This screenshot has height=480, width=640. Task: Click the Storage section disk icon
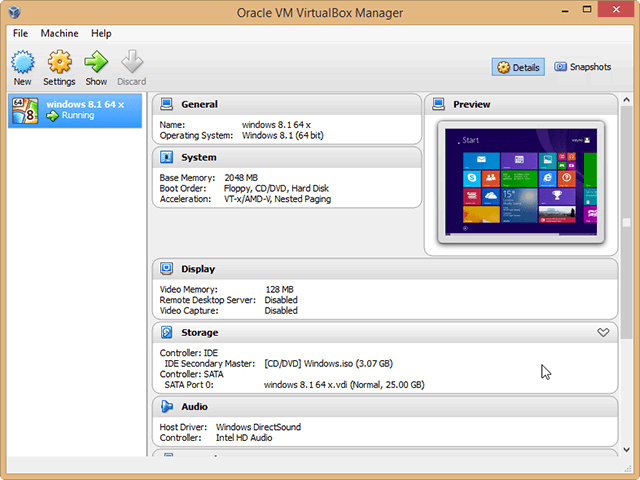tap(167, 332)
